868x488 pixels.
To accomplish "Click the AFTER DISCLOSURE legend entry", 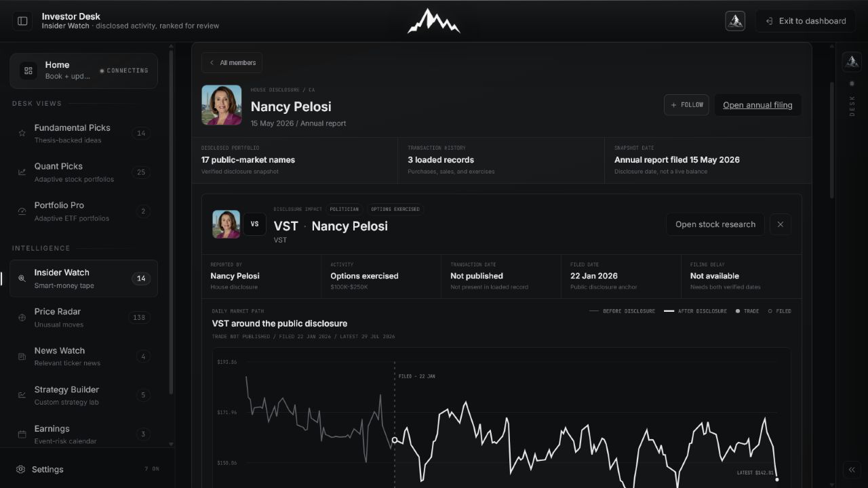I will [x=695, y=311].
